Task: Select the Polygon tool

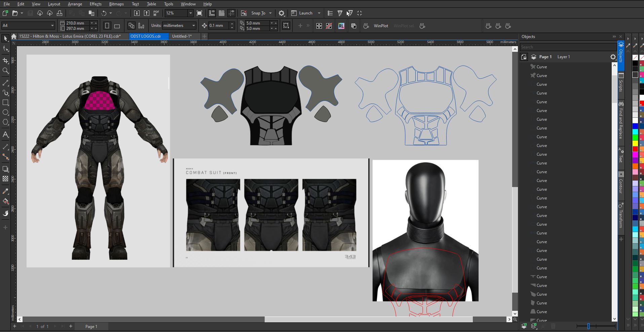Action: coord(5,122)
